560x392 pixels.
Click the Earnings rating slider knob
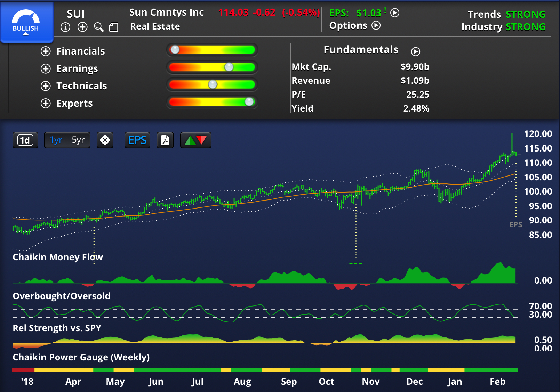(x=229, y=67)
